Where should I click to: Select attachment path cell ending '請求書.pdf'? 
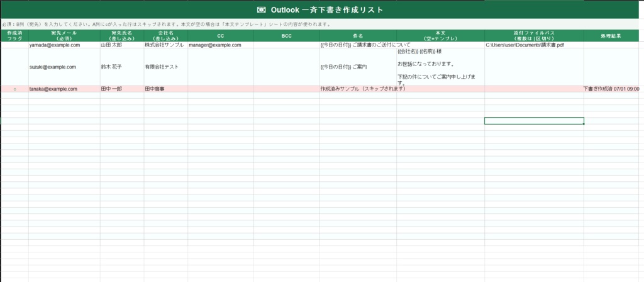coord(534,45)
